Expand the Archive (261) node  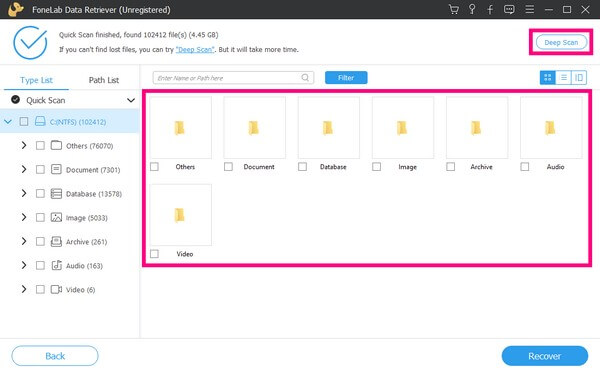(24, 241)
